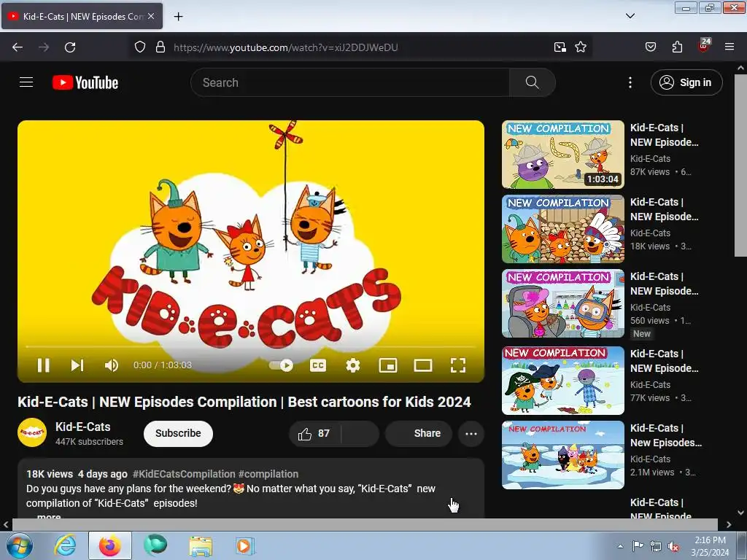Open the #compilation hashtag
The image size is (747, 560).
click(268, 474)
